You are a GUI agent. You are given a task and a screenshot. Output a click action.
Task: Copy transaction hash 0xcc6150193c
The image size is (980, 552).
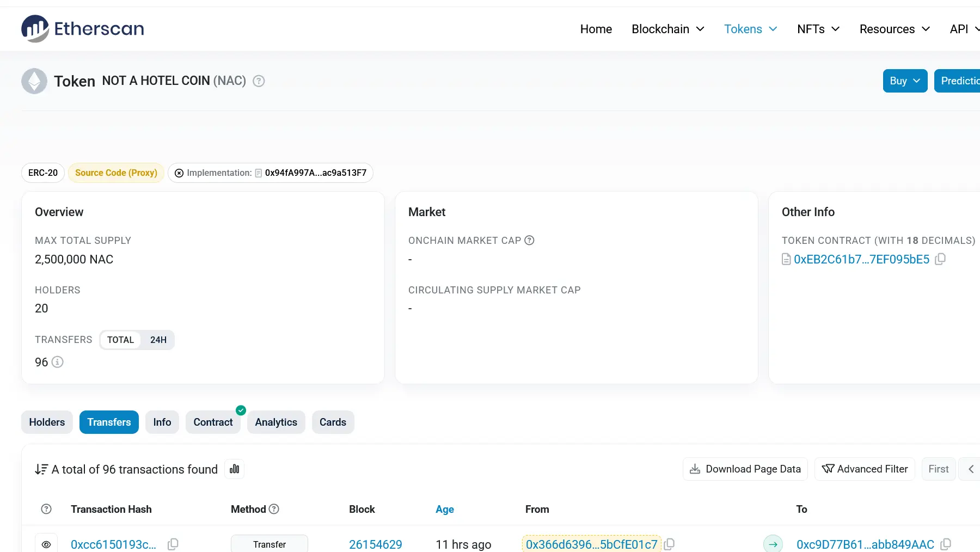point(173,544)
